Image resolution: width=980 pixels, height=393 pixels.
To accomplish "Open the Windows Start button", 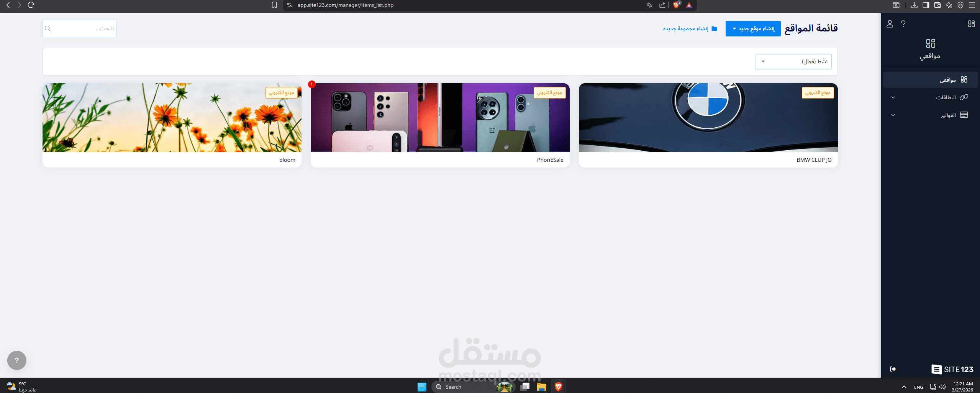I will 422,387.
